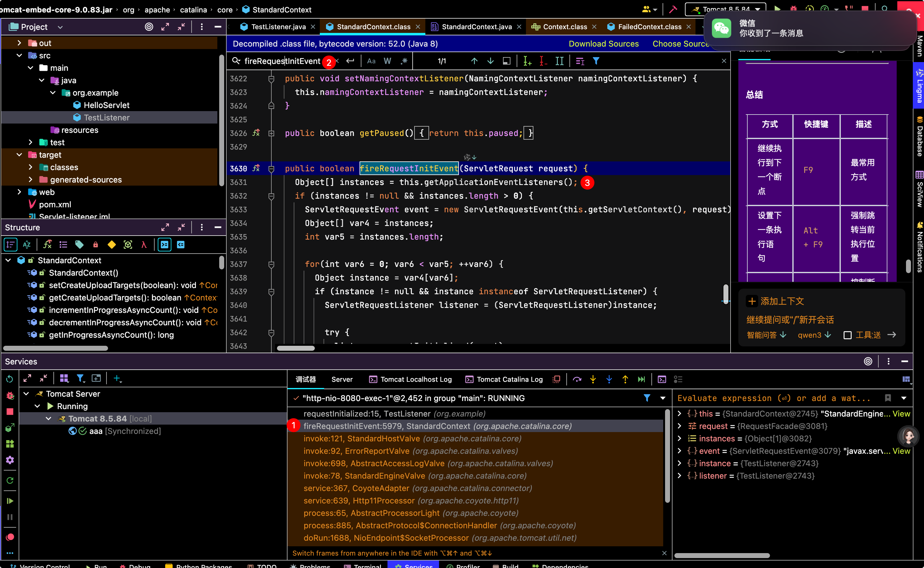The image size is (924, 568).
Task: Click the editor horizontal scrollbar
Action: [x=296, y=348]
